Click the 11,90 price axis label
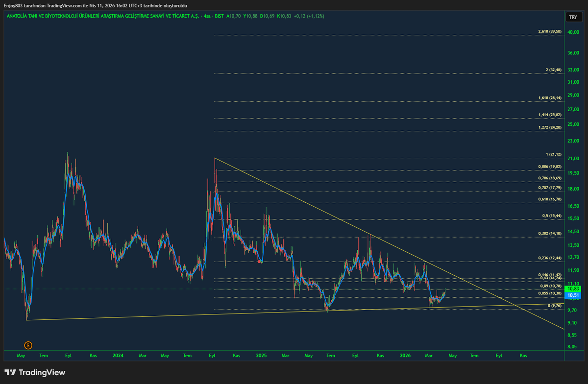Viewport: 588px width, 384px height. tap(573, 270)
